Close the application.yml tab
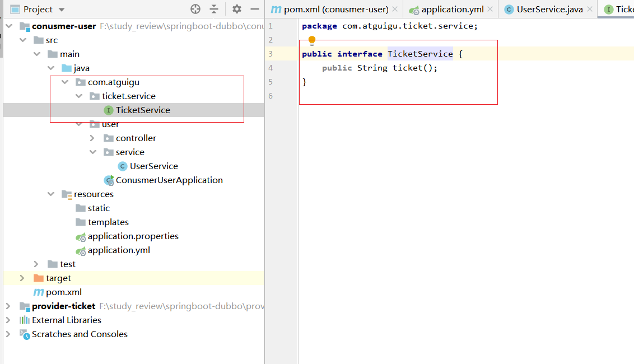The image size is (634, 364). click(490, 9)
